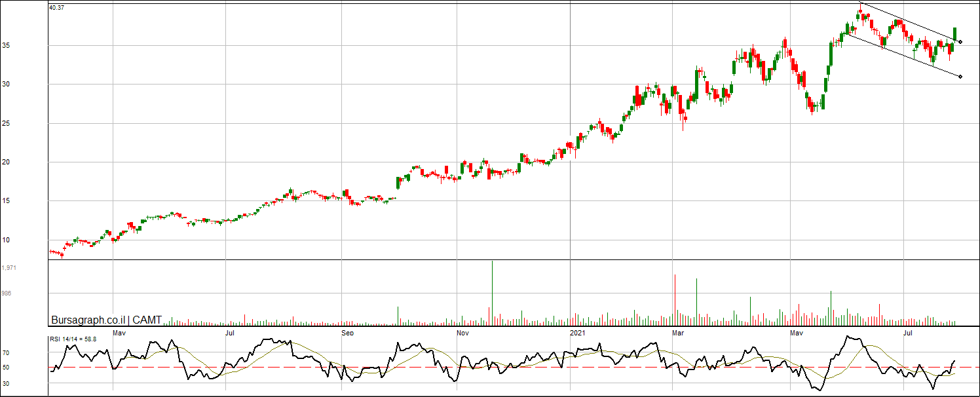Select the latest green candlestick on the far right
This screenshot has height=397, width=980.
955,34
